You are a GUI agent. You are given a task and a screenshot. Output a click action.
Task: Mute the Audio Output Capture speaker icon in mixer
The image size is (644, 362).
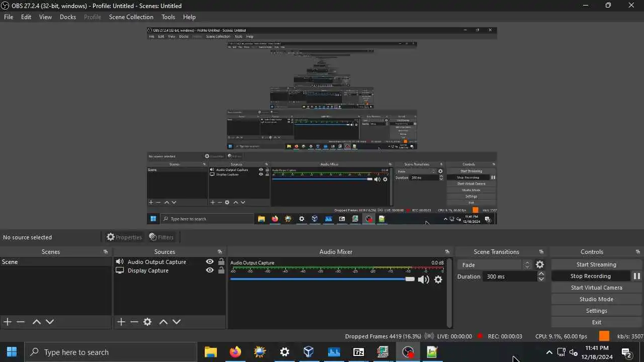pyautogui.click(x=424, y=280)
